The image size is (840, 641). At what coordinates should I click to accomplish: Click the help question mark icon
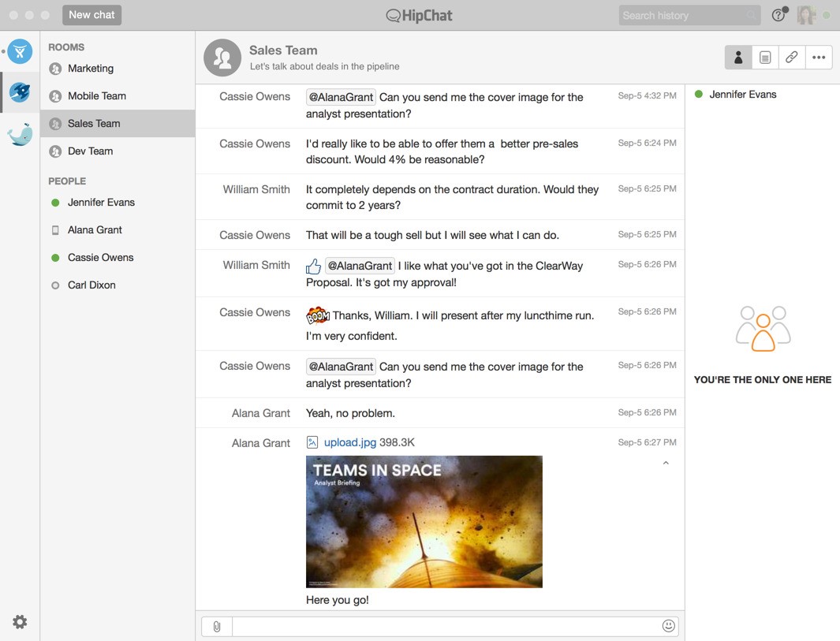click(x=778, y=15)
